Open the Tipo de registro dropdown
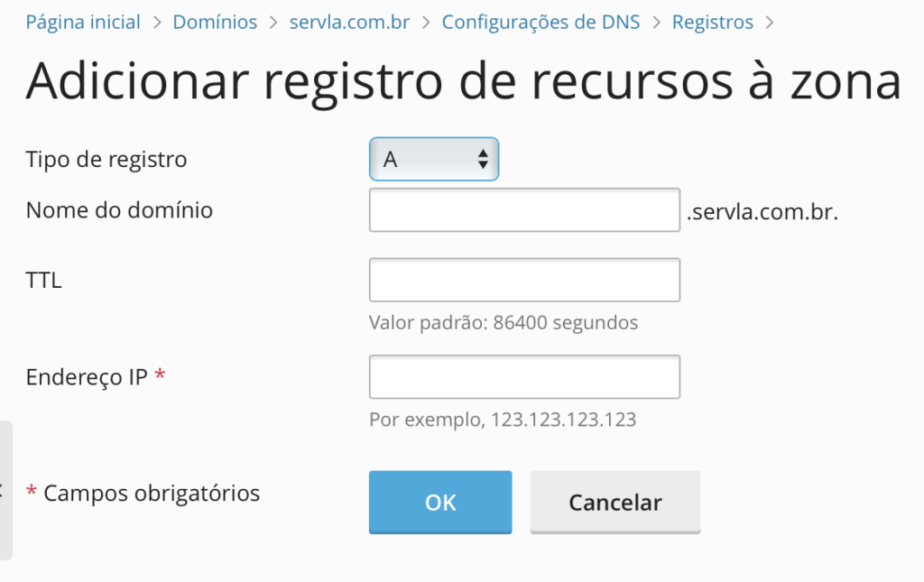The width and height of the screenshot is (924, 582). pyautogui.click(x=434, y=159)
